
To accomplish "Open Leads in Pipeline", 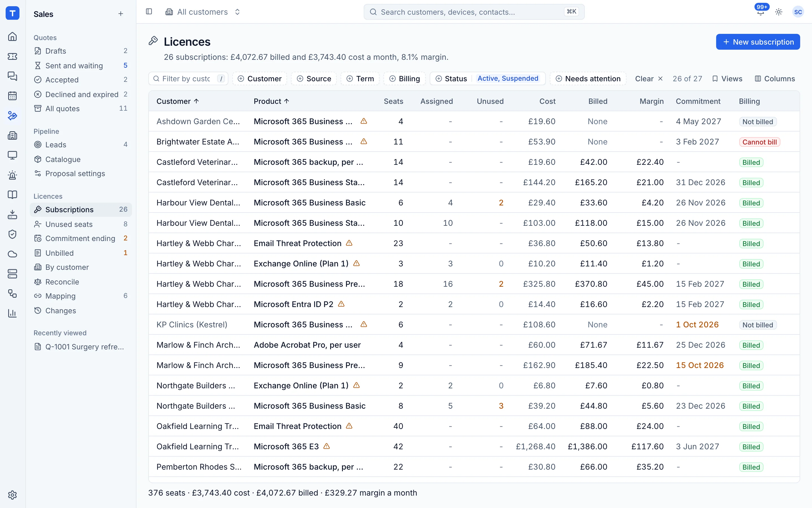I will (81, 144).
